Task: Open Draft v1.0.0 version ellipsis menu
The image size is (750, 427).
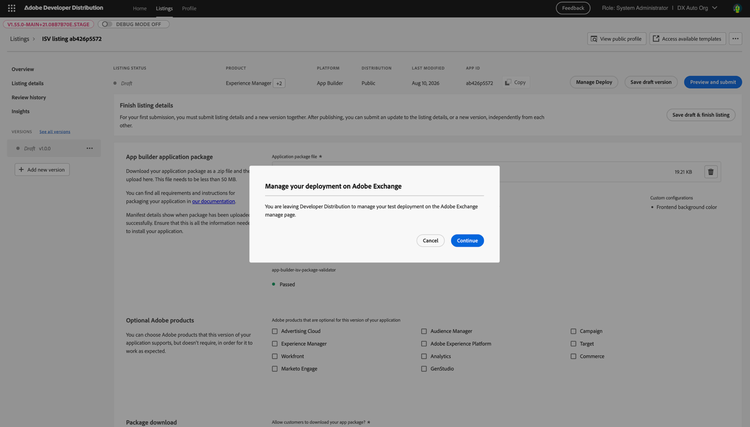Action: [x=89, y=148]
